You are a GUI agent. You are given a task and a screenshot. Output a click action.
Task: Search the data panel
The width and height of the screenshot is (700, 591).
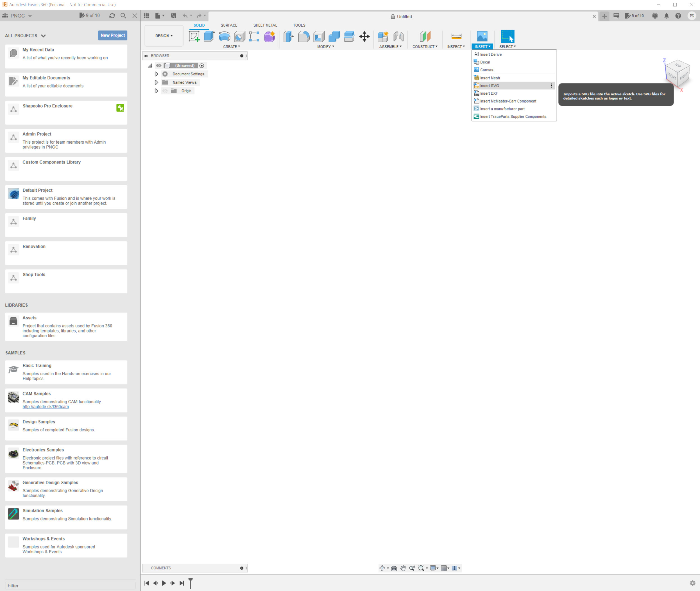[x=123, y=16]
